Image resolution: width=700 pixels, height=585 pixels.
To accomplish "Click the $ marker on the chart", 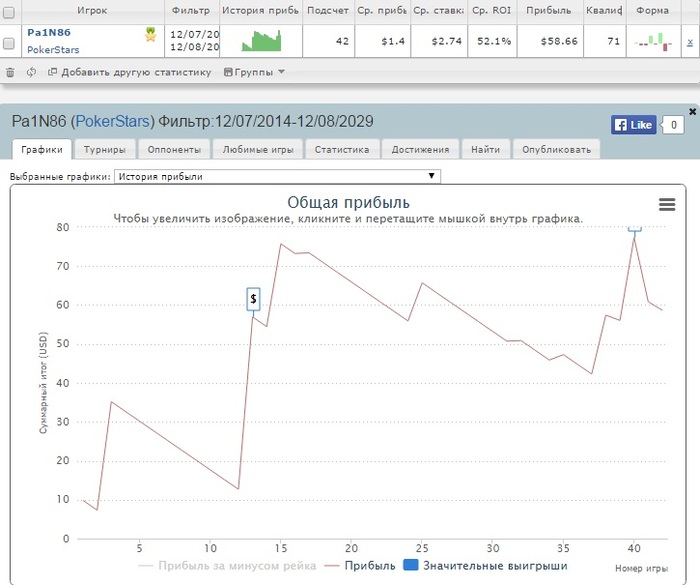I will 253,299.
